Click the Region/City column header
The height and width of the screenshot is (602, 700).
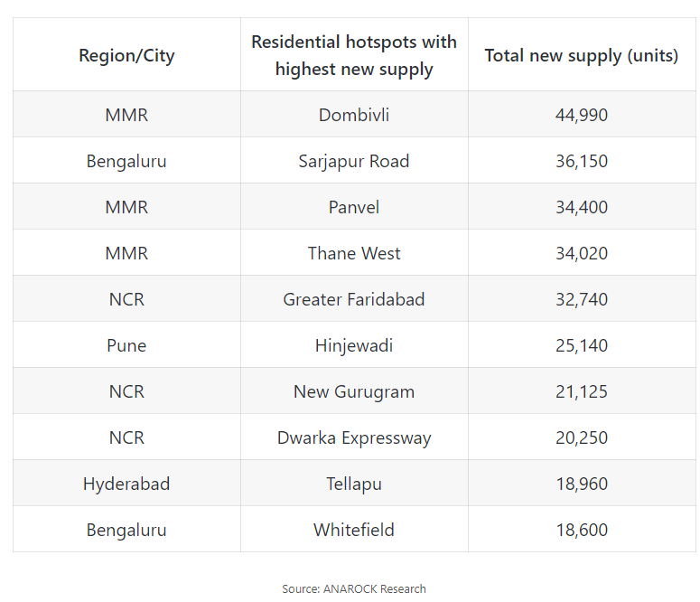click(x=126, y=55)
